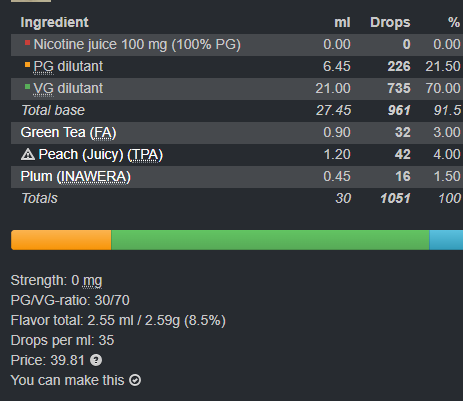Screen dimensions: 463x401
Task: Click the orange square beside PG dilutant
Action: (x=27, y=65)
